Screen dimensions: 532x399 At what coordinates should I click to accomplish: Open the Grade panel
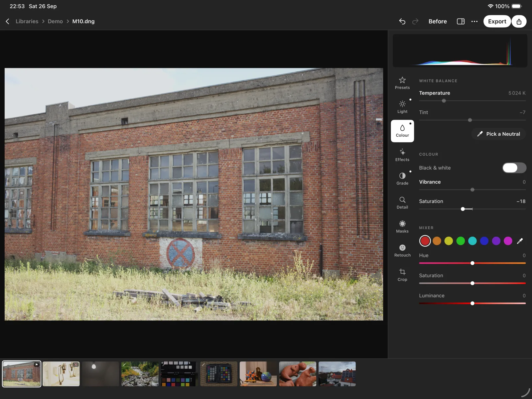(x=402, y=179)
